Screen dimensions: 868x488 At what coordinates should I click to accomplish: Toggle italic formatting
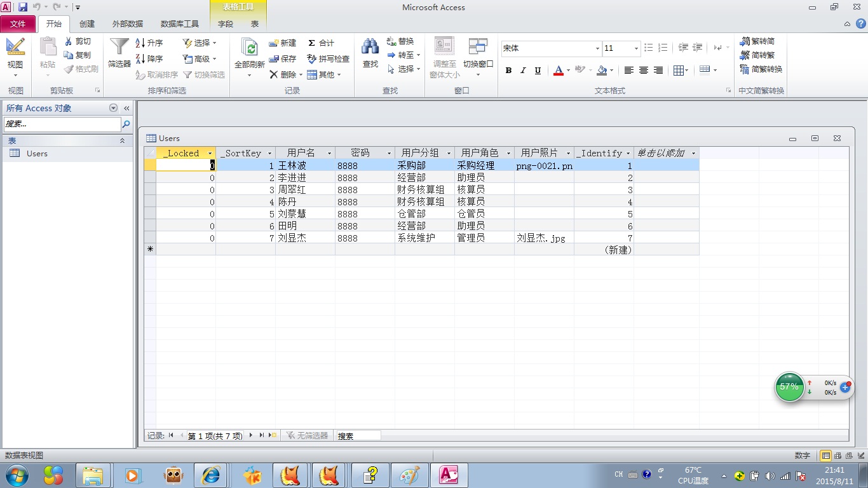(523, 71)
